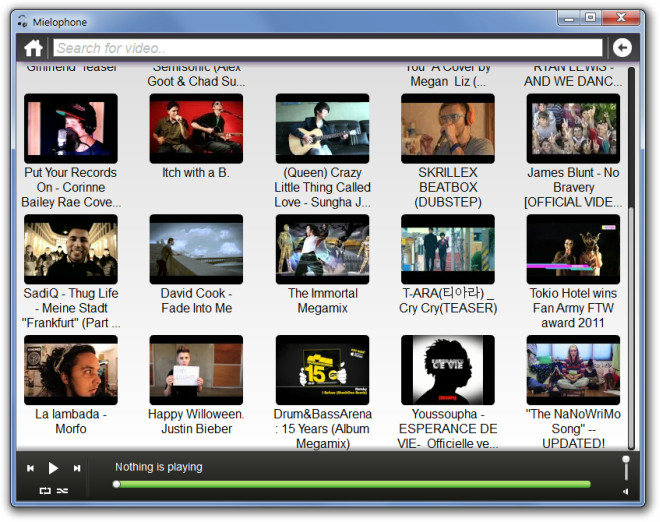Select the Itch with a B. video
The height and width of the screenshot is (522, 660).
pos(196,128)
